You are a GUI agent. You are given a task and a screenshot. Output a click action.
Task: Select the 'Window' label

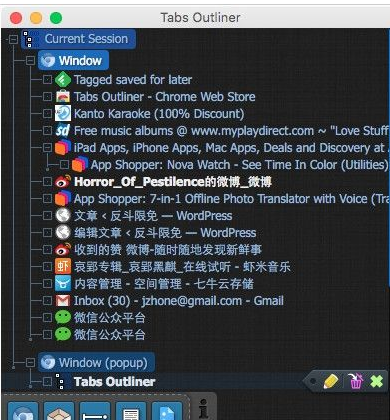(x=80, y=61)
